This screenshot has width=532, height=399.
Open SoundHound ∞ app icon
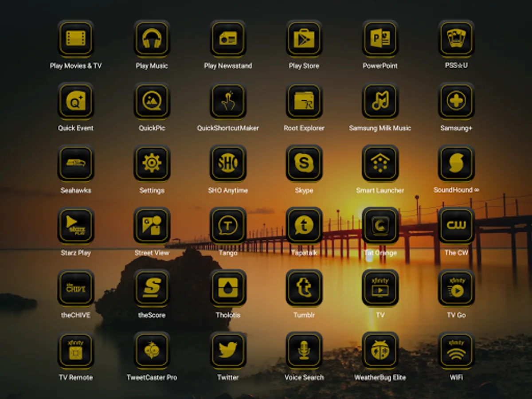(456, 164)
